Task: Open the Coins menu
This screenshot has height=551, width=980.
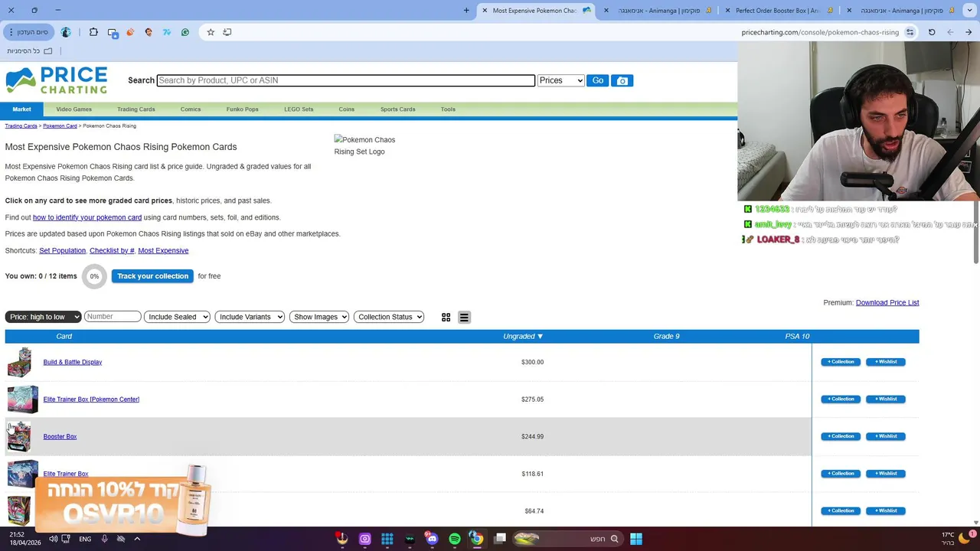Action: click(x=347, y=109)
